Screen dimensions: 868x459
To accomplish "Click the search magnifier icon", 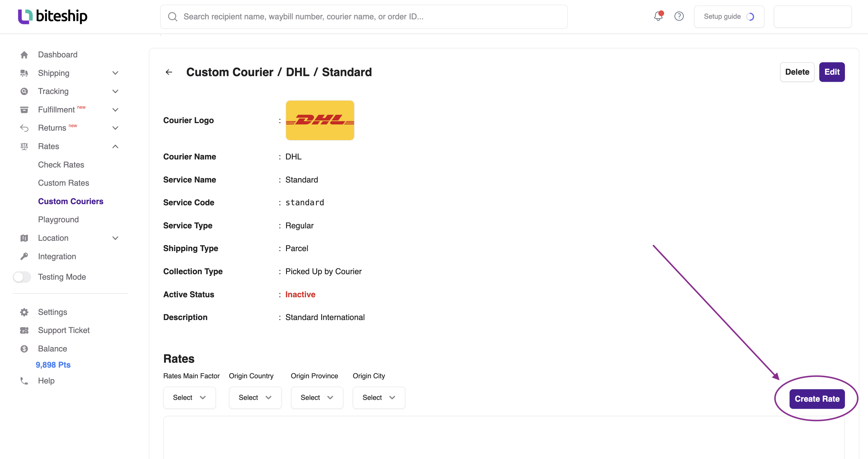I will (172, 16).
